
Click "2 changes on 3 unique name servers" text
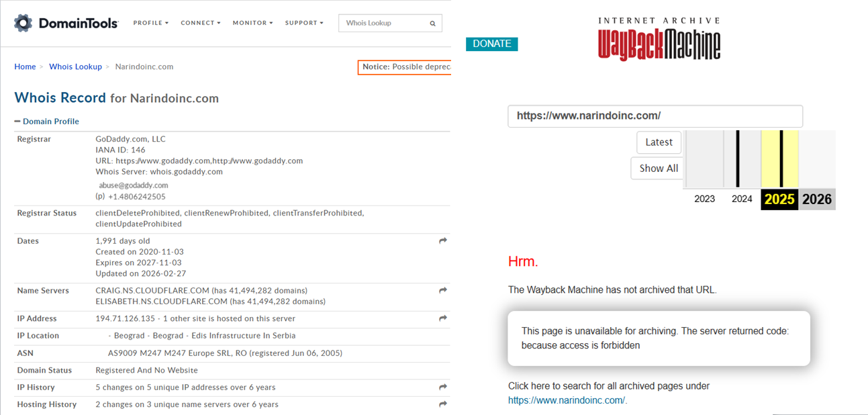[187, 404]
